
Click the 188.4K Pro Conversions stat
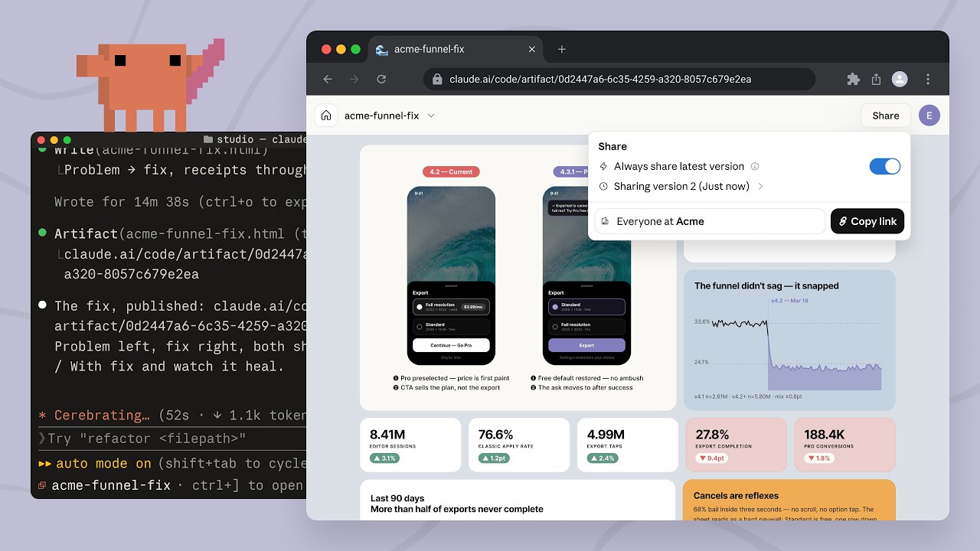coord(844,445)
